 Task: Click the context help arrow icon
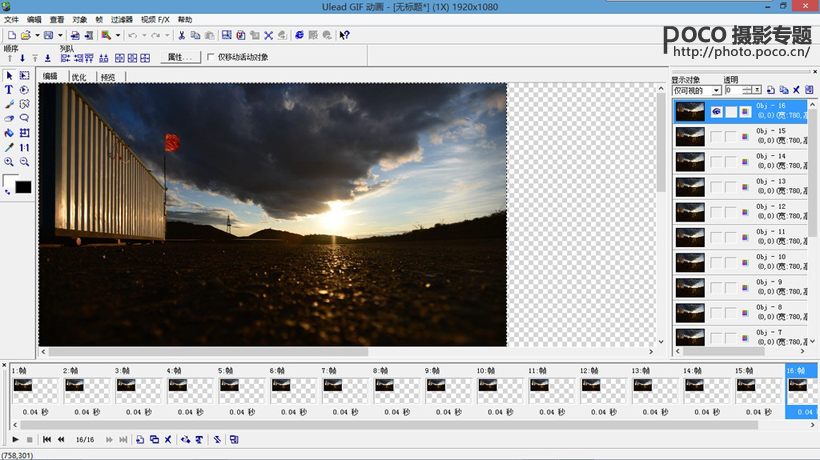pyautogui.click(x=344, y=36)
